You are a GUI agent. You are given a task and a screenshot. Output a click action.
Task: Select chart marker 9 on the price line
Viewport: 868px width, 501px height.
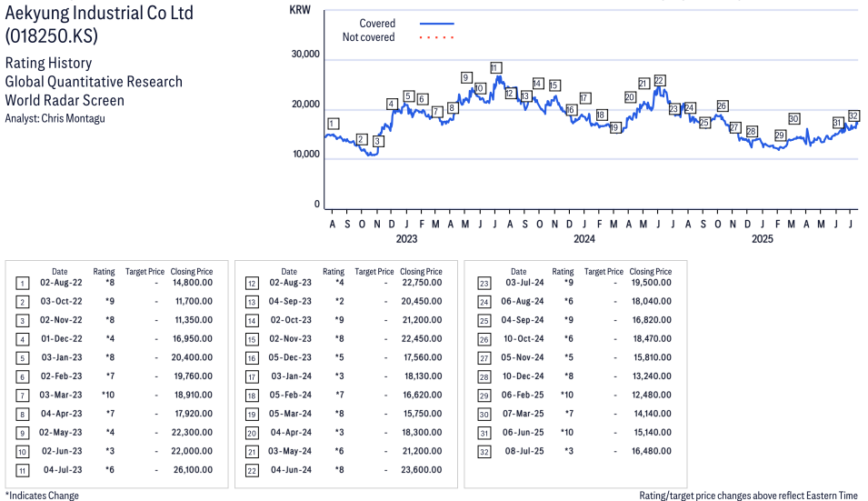tap(466, 77)
